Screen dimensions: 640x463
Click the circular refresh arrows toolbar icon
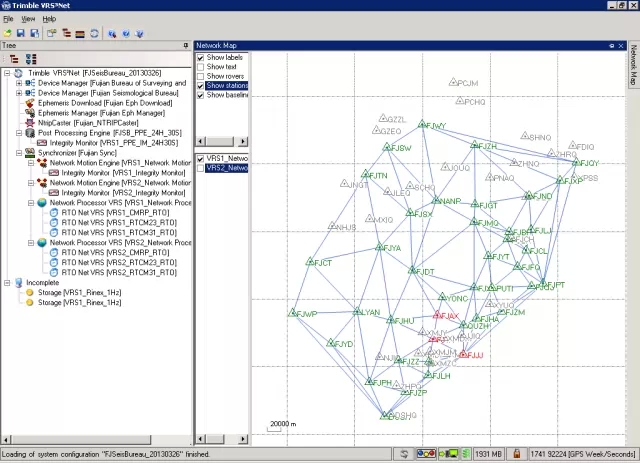point(94,33)
